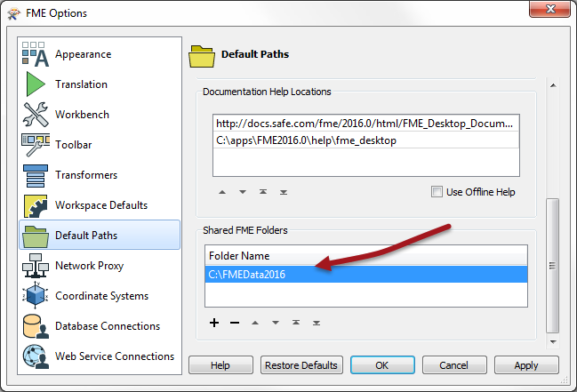Move shared folder to top of list
The height and width of the screenshot is (392, 577).
[296, 323]
